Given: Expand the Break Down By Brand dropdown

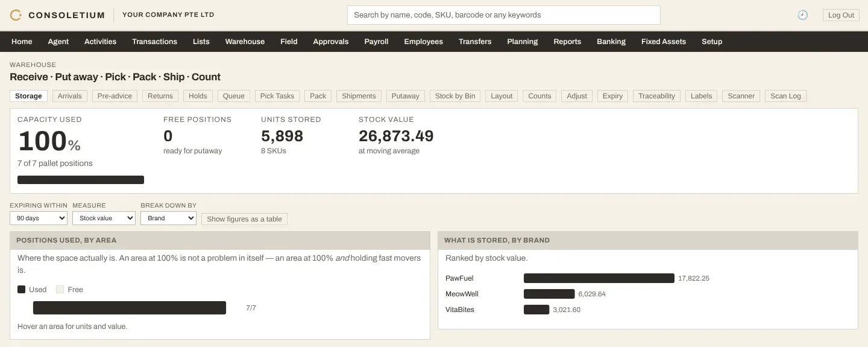Looking at the screenshot, I should [168, 218].
